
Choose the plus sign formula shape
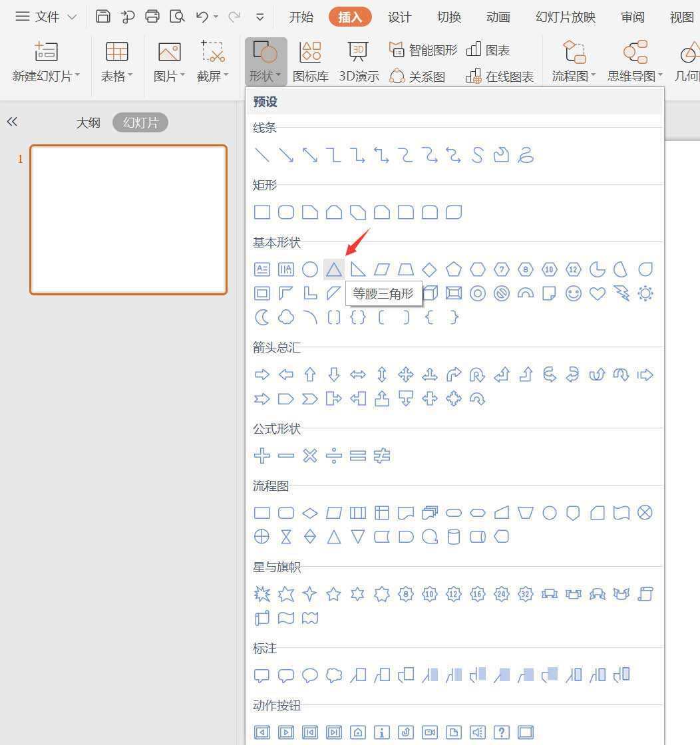click(x=262, y=456)
